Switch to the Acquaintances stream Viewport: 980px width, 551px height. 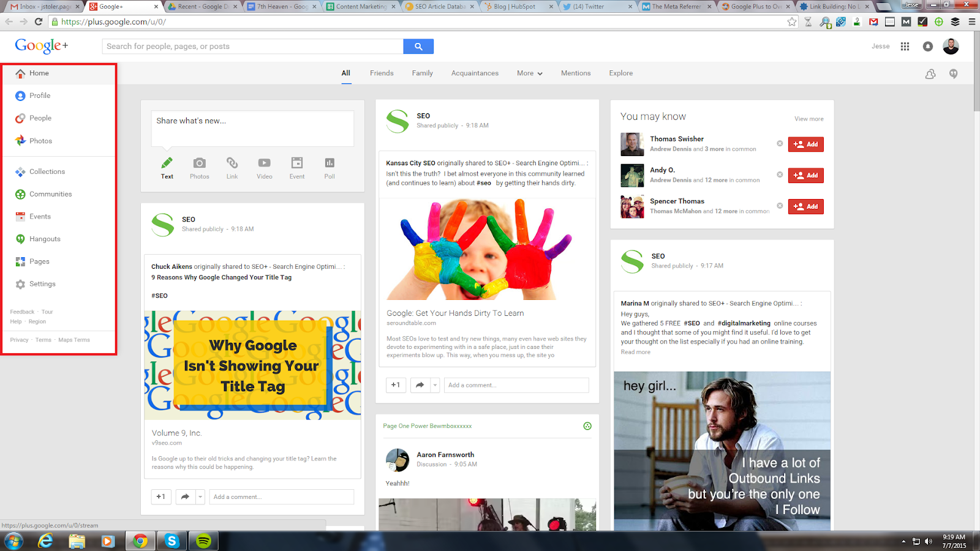point(475,73)
